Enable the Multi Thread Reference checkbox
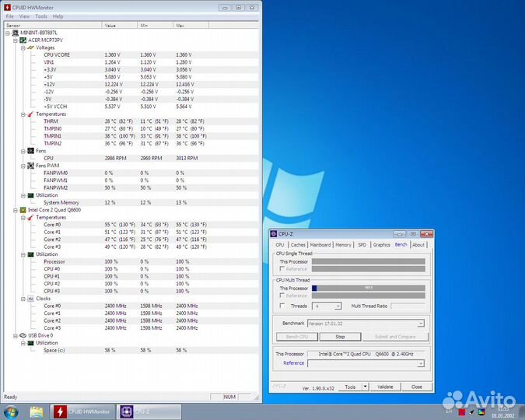 pyautogui.click(x=282, y=296)
